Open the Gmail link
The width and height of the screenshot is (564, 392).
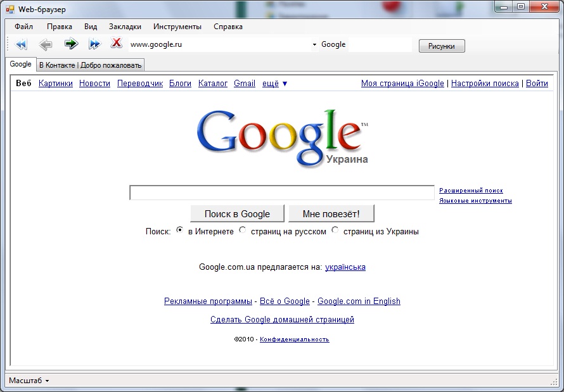point(245,84)
